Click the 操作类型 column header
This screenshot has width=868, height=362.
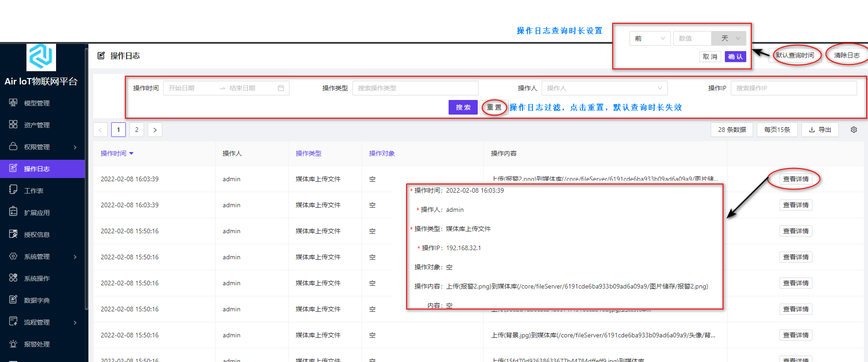click(309, 153)
